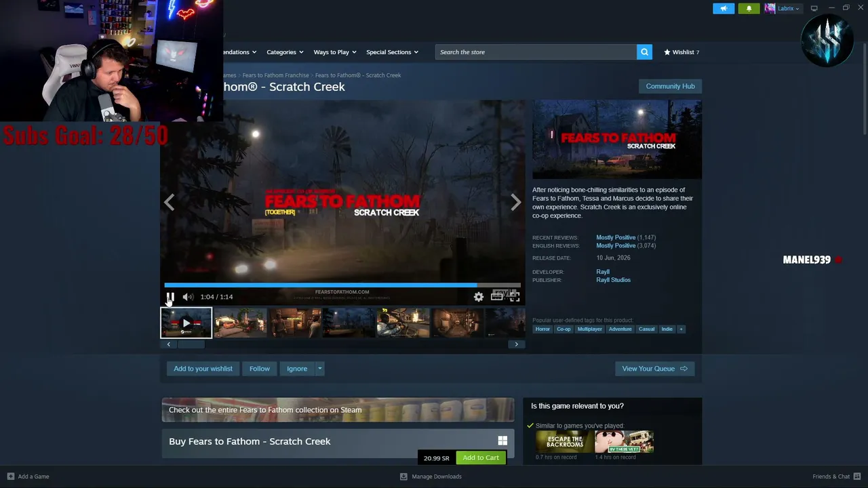868x488 pixels.
Task: Open the Fears to Fathom collection banner
Action: pos(338,410)
